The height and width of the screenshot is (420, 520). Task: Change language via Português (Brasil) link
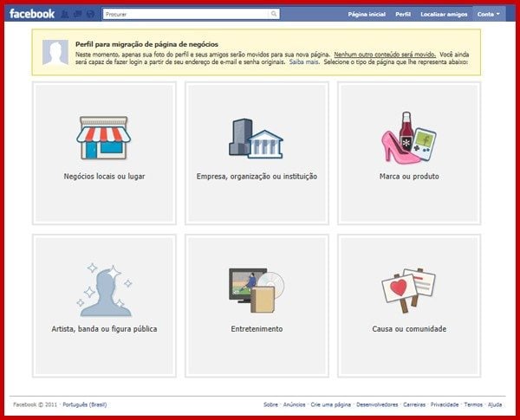click(85, 404)
